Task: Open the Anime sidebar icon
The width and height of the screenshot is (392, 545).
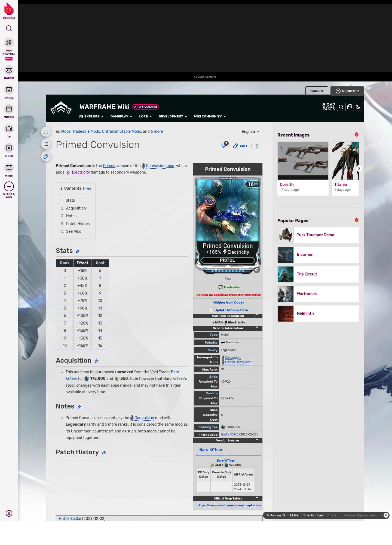Action: pos(9,90)
